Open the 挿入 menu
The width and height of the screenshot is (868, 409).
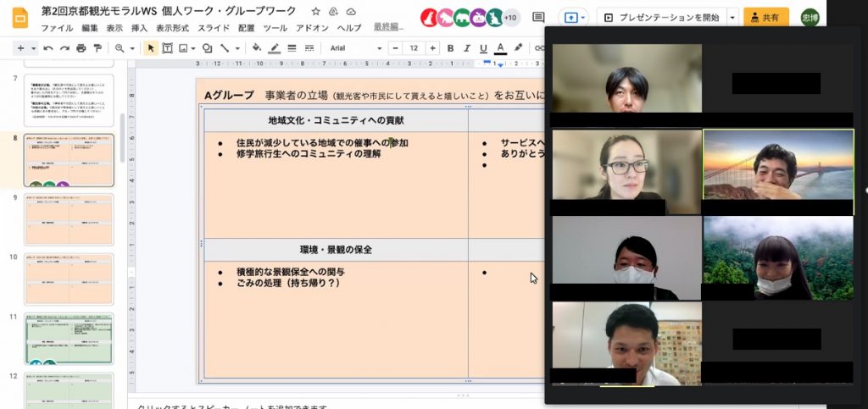[139, 28]
